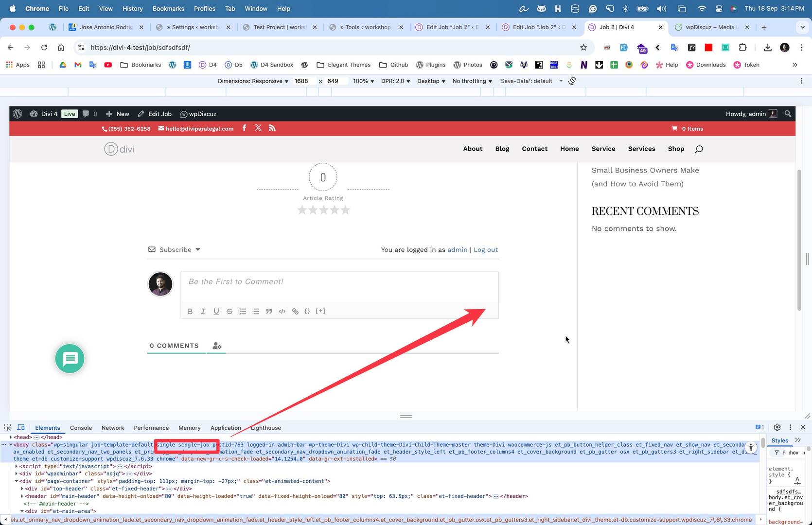Open the Chrome downloads icon
Screen dimensions: 812x525
(767, 47)
